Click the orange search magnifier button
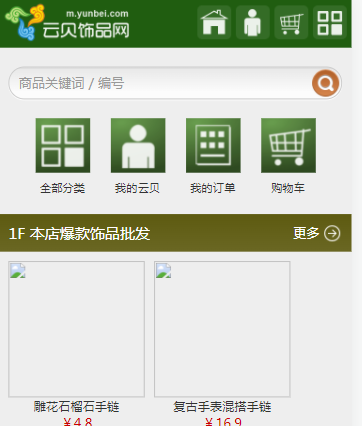The image size is (362, 426). 325,83
